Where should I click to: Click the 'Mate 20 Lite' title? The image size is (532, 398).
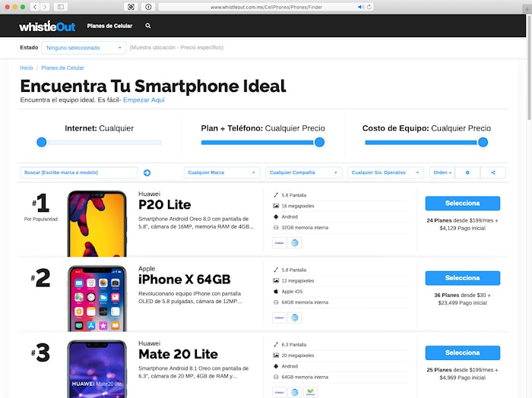[178, 354]
